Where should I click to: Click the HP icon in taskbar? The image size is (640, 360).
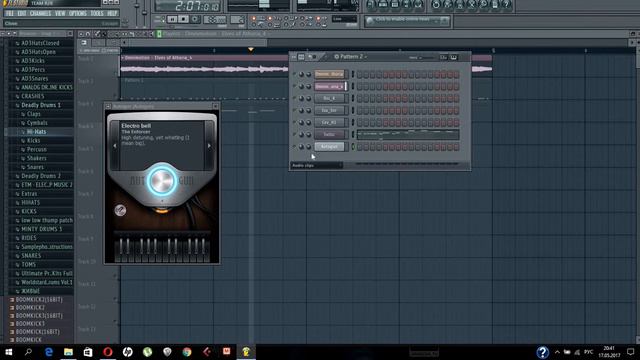(127, 352)
